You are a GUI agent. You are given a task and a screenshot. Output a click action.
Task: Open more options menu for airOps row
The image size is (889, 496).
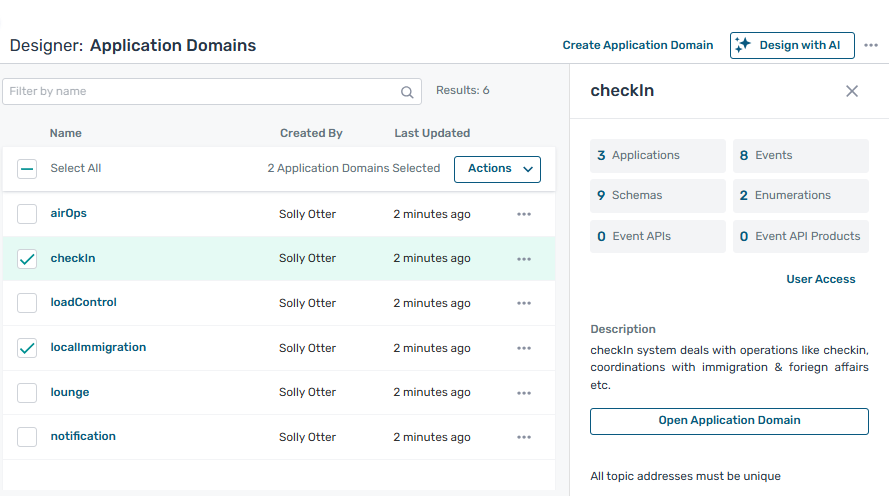pos(524,214)
